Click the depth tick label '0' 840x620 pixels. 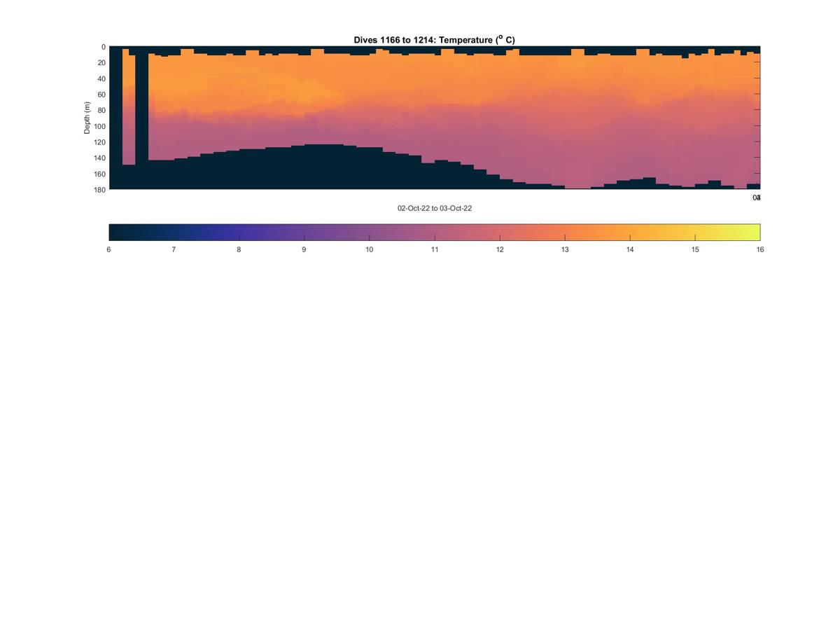104,47
